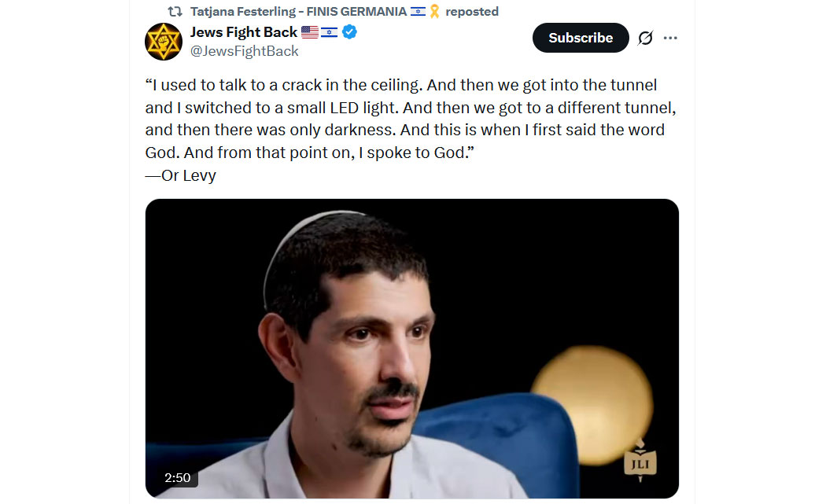Click the Israel flag next to verified badge
This screenshot has height=504, width=826.
330,33
